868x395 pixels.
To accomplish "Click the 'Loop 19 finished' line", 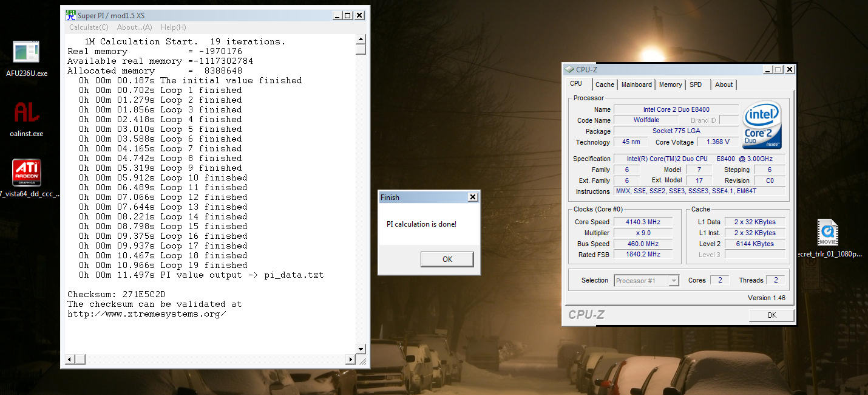I will point(163,266).
